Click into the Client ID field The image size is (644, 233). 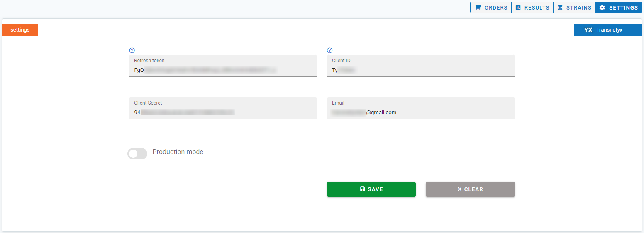point(421,66)
